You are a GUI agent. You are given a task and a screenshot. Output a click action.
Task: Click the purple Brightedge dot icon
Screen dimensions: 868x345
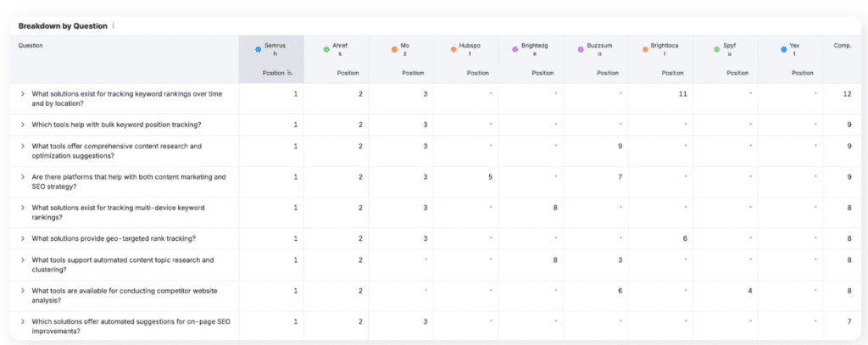coord(515,50)
